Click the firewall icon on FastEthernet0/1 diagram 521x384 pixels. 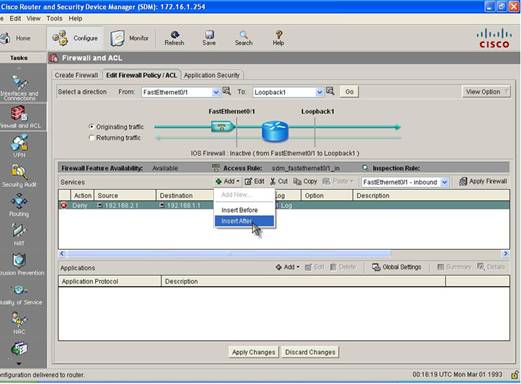pos(223,127)
